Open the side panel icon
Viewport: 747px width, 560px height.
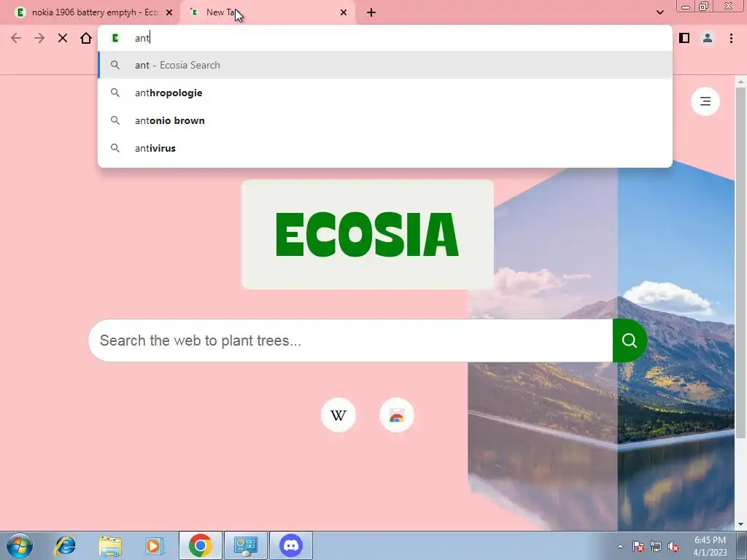tap(684, 38)
